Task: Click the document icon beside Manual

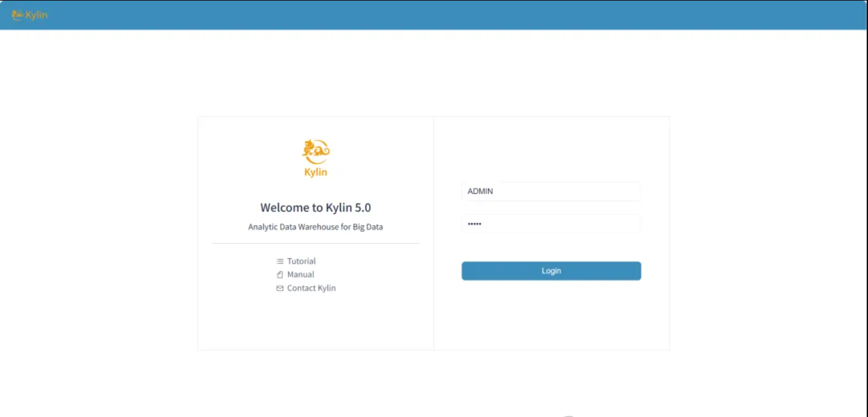Action: click(280, 275)
